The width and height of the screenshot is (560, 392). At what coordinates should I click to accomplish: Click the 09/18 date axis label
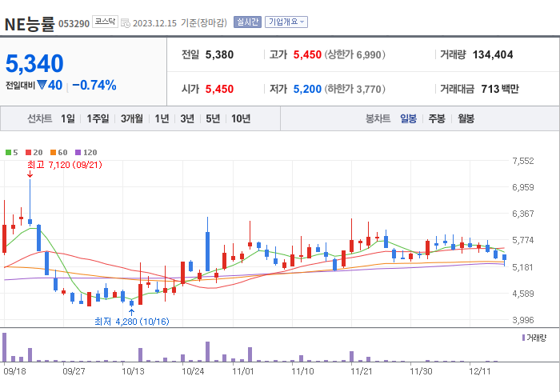click(x=14, y=371)
